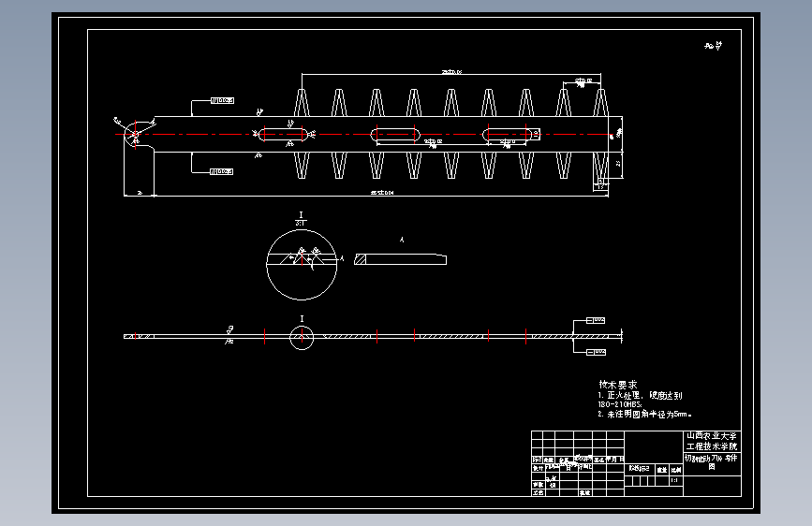Click the top dimension spanning the teeth
812x526 pixels.
click(x=451, y=72)
